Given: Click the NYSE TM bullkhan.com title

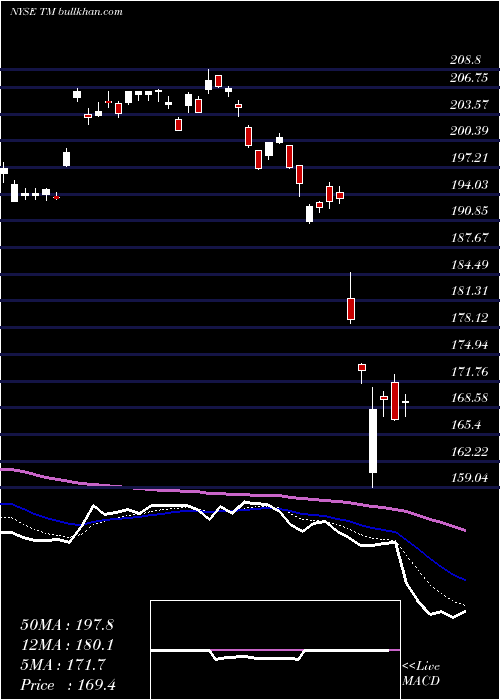Looking at the screenshot, I should 66,12.
